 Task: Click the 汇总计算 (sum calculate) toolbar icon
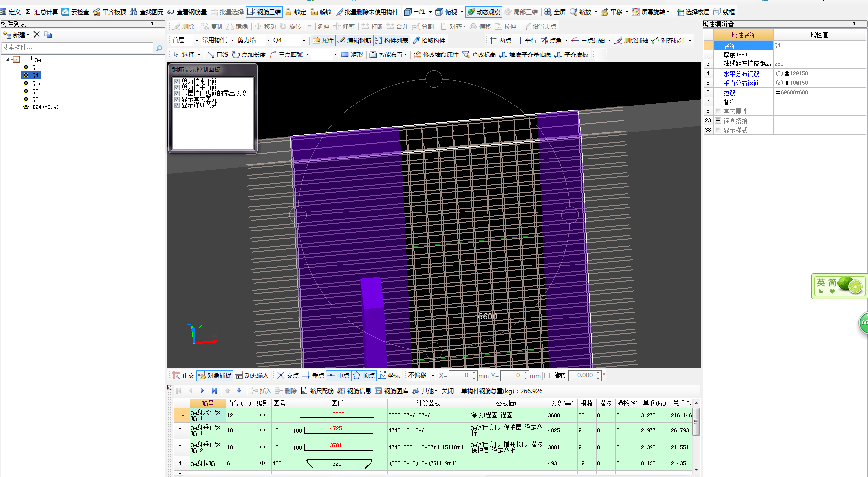click(42, 12)
